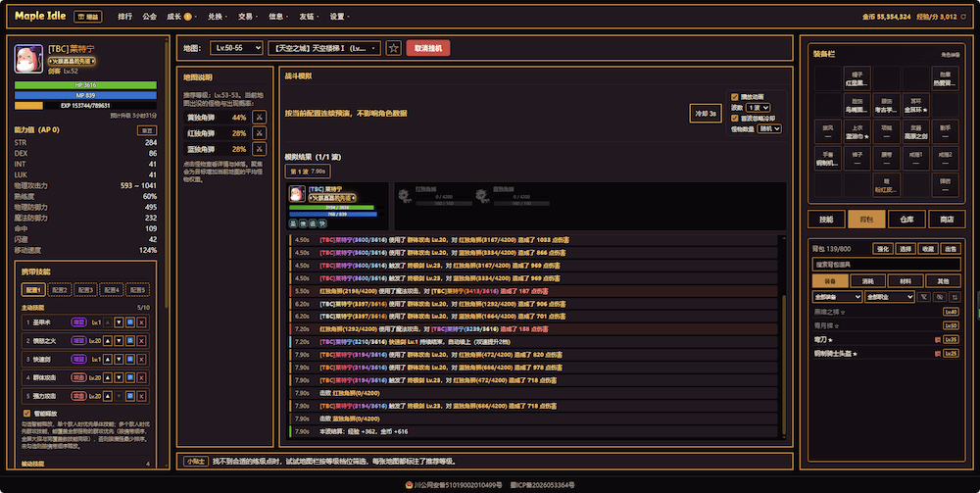980x493 pixels.
Task: Move skill 3 快速剑 down with arrow
Action: (119, 360)
